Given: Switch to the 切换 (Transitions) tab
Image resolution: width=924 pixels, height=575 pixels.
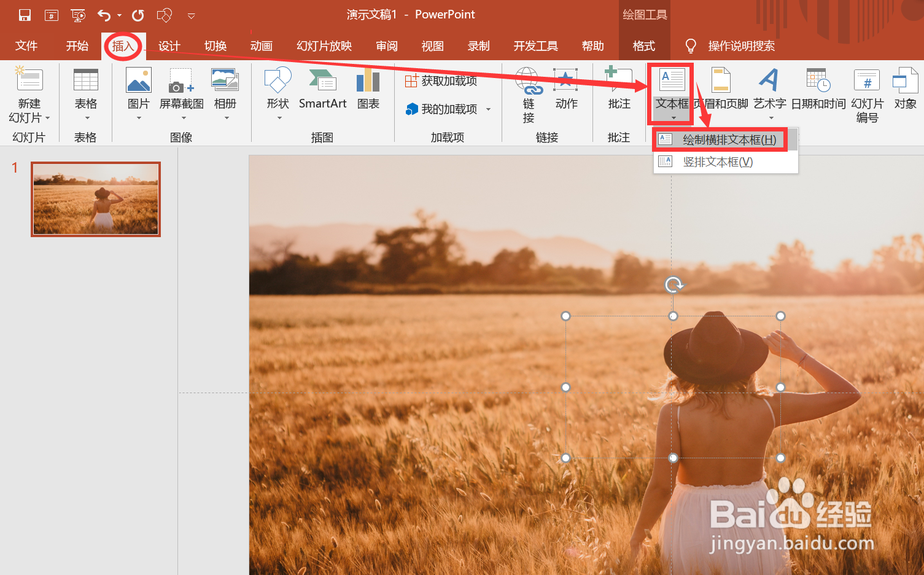Looking at the screenshot, I should click(x=215, y=46).
